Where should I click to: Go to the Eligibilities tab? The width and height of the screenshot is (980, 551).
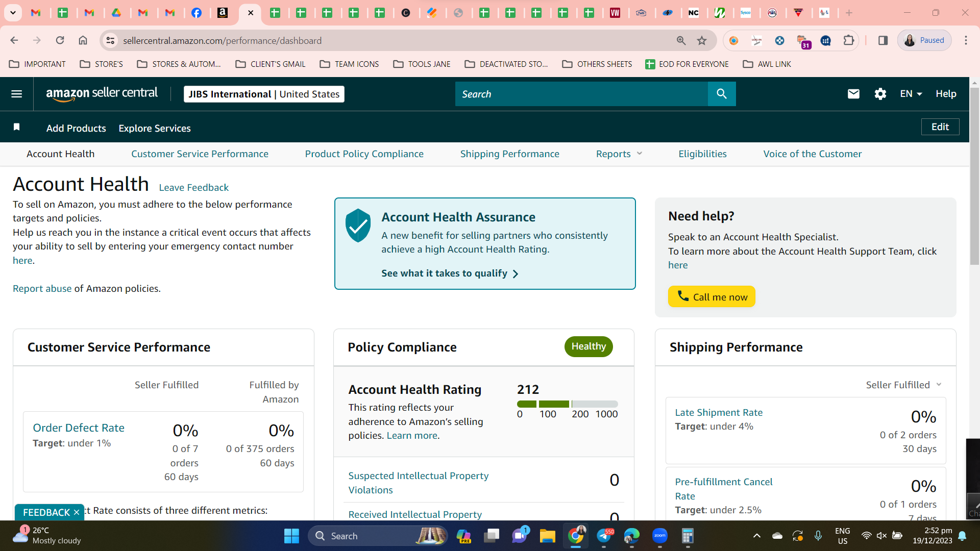[702, 154]
